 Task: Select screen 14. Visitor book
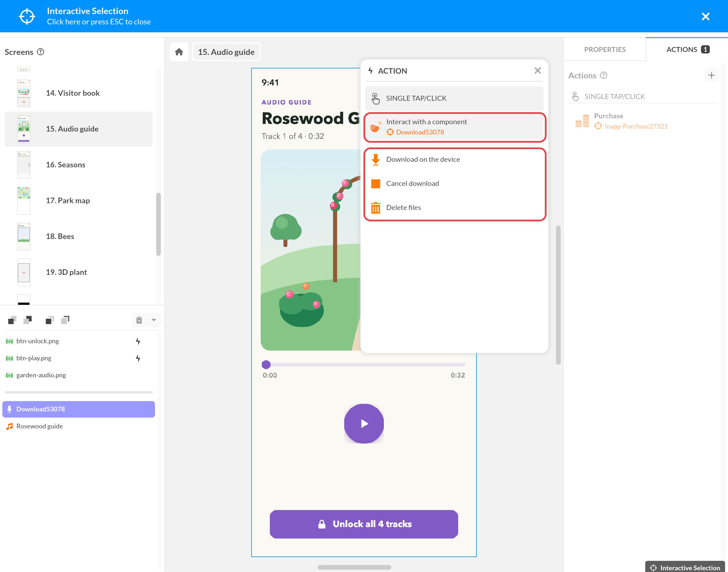(79, 93)
